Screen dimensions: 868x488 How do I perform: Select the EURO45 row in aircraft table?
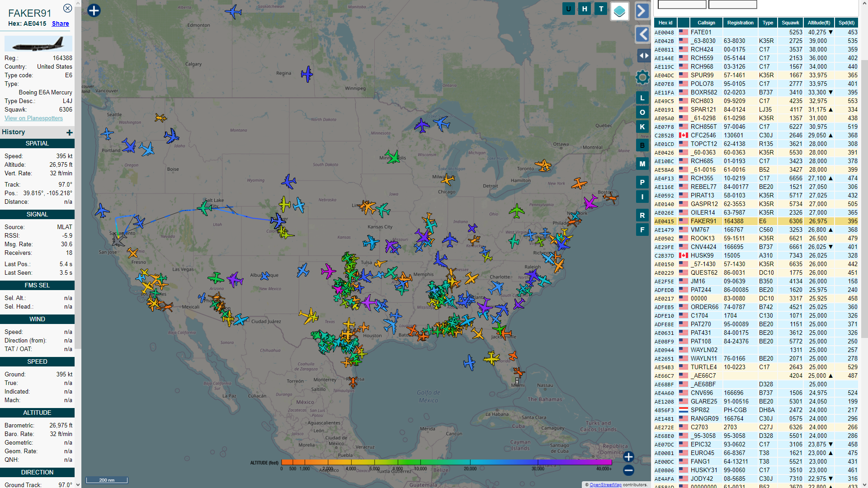(x=756, y=453)
